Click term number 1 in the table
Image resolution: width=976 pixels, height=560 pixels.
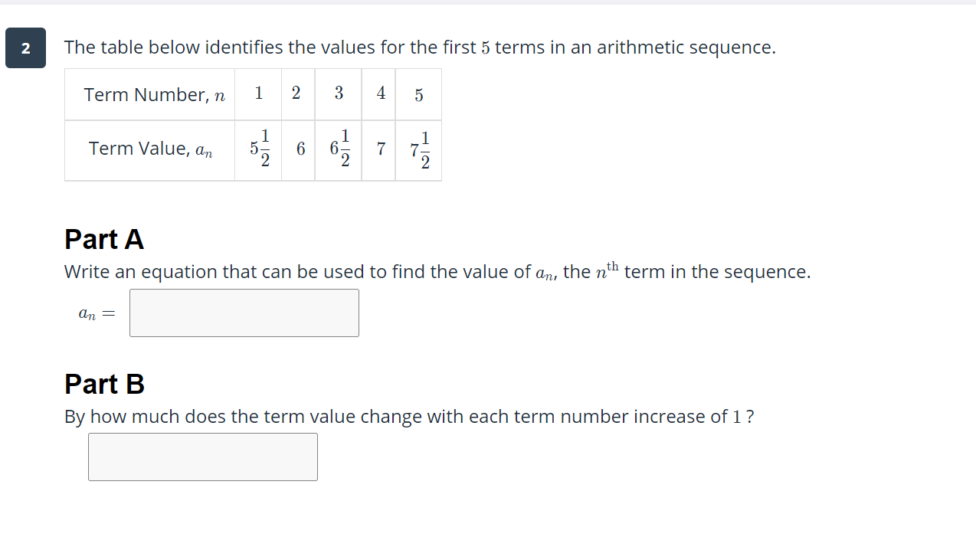258,94
